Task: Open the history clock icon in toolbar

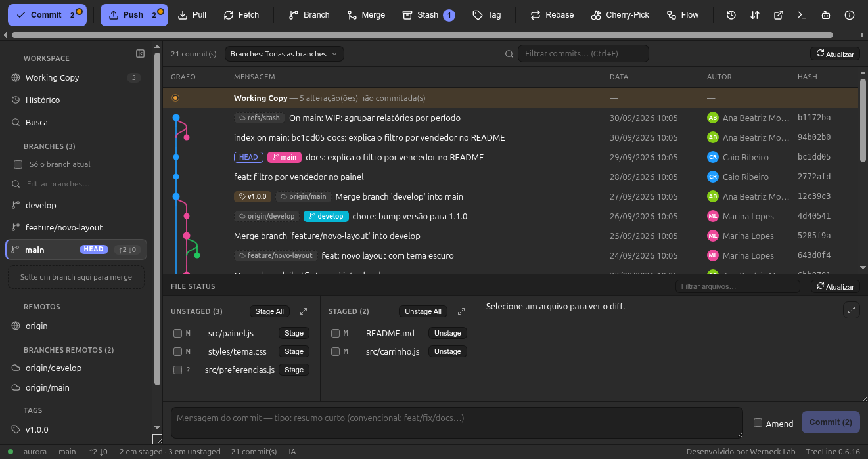Action: (731, 15)
